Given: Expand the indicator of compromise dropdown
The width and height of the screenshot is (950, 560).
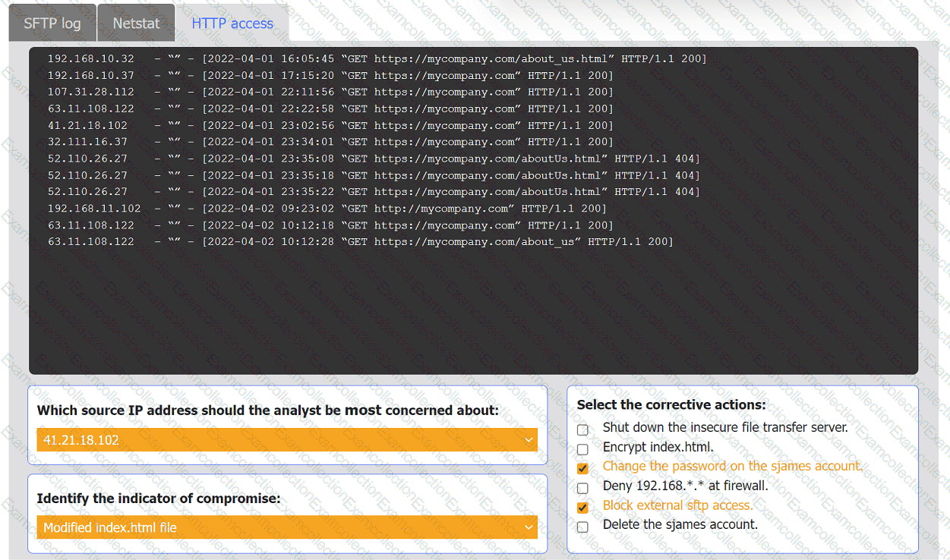Looking at the screenshot, I should coord(286,527).
